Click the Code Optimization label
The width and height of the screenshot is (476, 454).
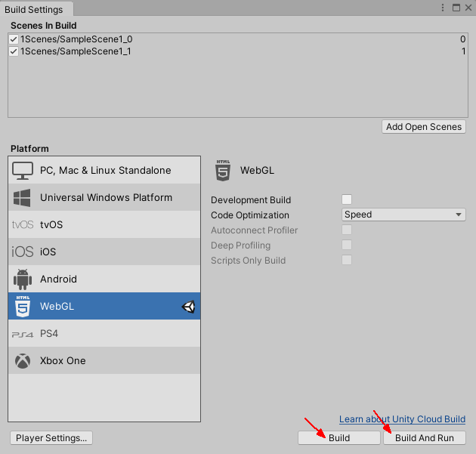[250, 215]
